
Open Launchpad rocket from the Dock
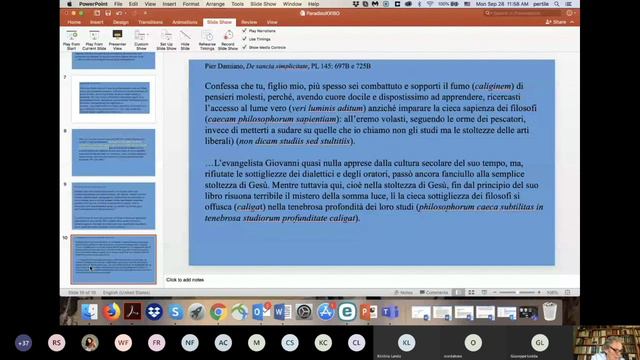[197, 312]
